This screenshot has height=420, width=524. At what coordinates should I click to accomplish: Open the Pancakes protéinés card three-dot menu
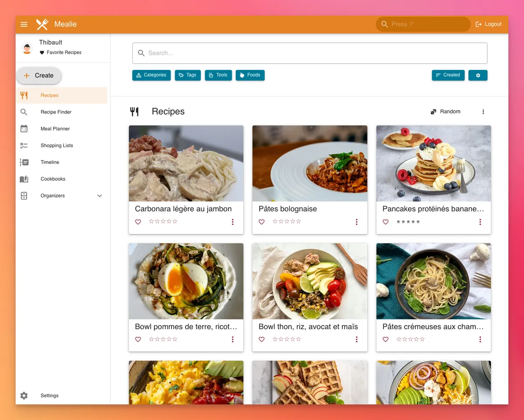480,222
